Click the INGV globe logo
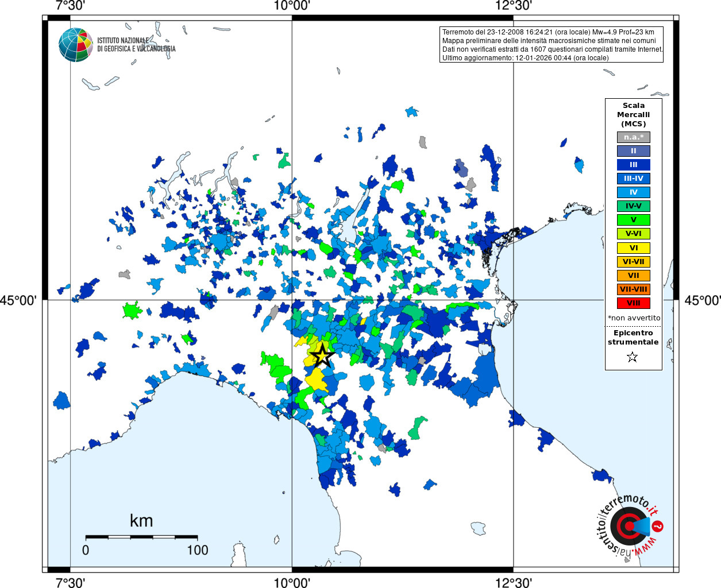 click(x=75, y=45)
